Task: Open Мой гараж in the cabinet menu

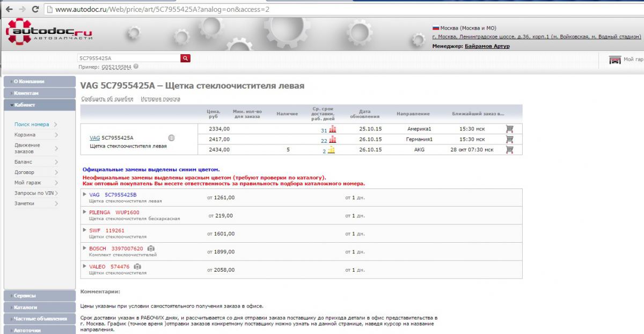Action: (27, 183)
